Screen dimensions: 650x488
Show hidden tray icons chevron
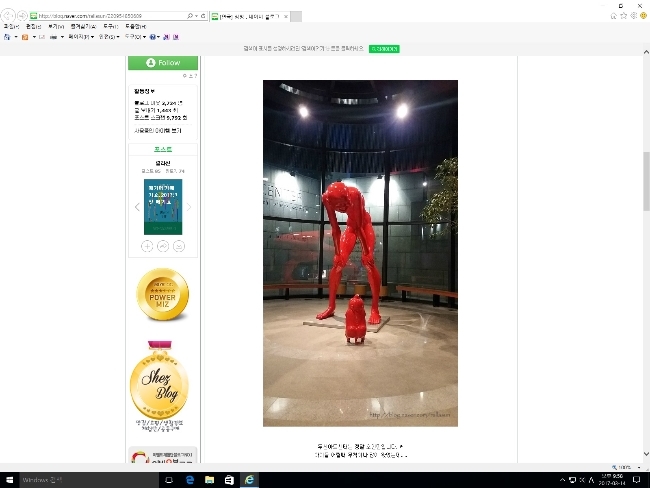click(x=562, y=480)
